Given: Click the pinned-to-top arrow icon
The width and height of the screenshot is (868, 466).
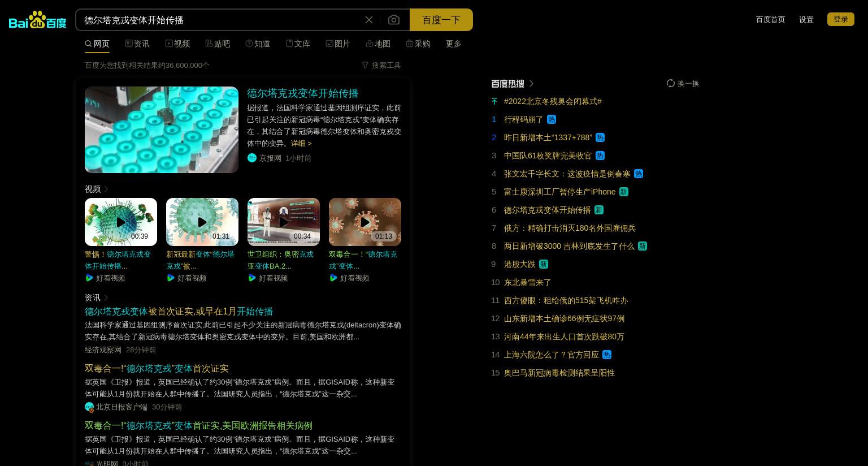Looking at the screenshot, I should coord(494,101).
